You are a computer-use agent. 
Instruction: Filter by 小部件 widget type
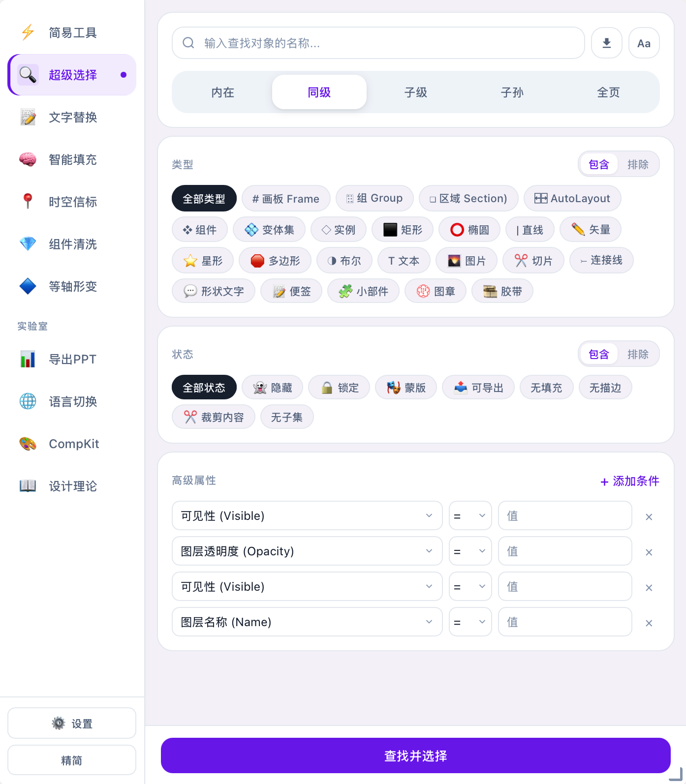(x=363, y=291)
